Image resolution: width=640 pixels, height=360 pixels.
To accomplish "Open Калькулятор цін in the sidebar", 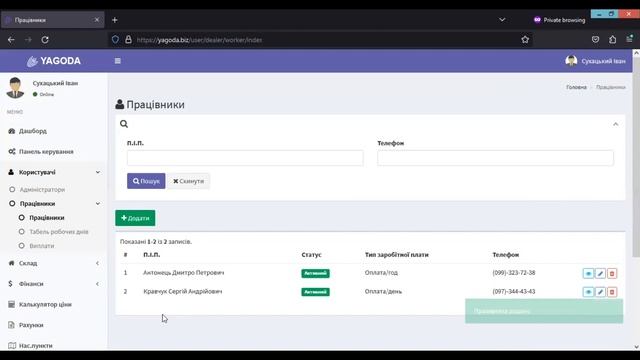I will click(x=45, y=304).
